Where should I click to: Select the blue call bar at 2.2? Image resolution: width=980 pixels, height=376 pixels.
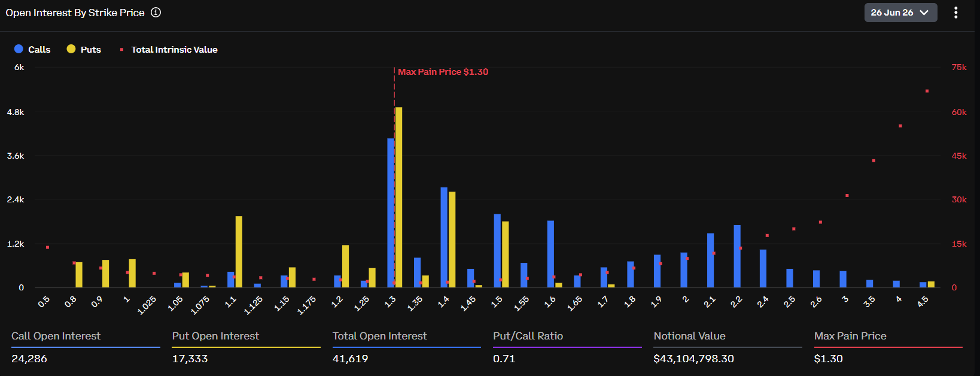(x=737, y=256)
